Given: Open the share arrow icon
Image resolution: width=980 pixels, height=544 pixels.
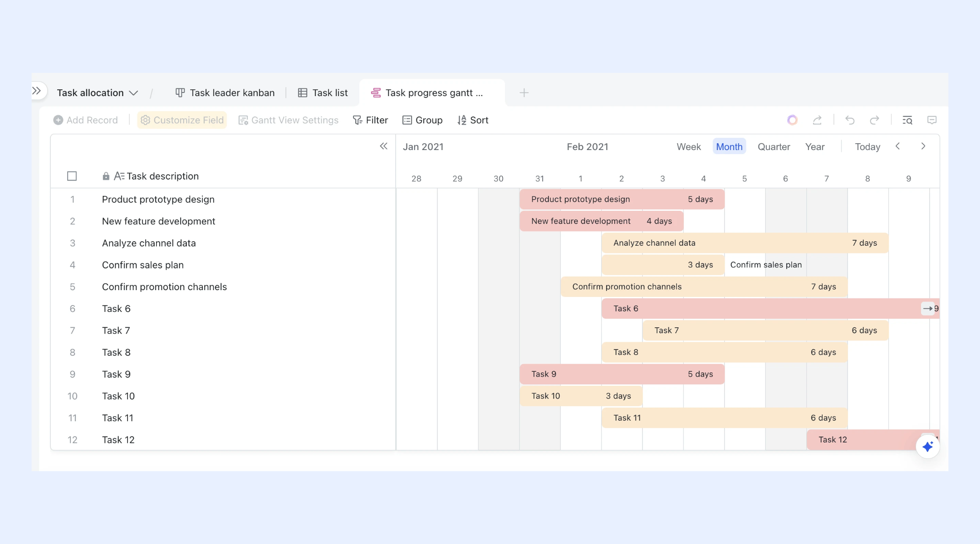Looking at the screenshot, I should tap(817, 120).
